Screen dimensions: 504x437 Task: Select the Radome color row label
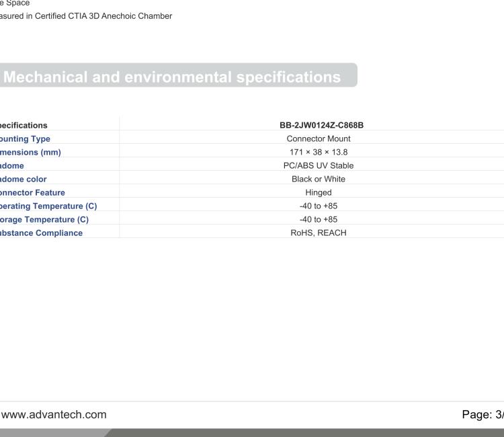tap(28, 179)
